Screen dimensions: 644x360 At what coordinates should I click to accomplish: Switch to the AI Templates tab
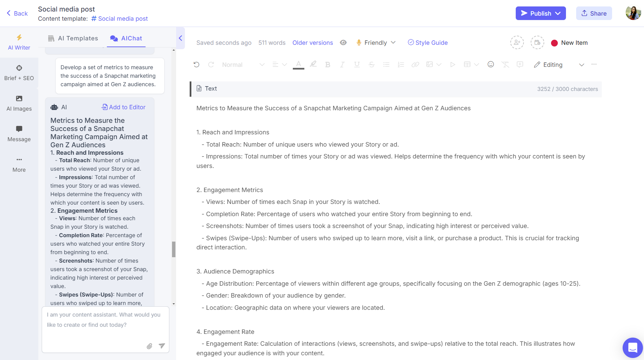[73, 38]
